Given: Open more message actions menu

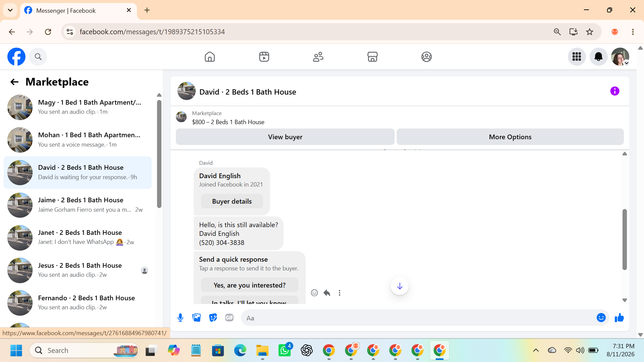Looking at the screenshot, I should [339, 293].
